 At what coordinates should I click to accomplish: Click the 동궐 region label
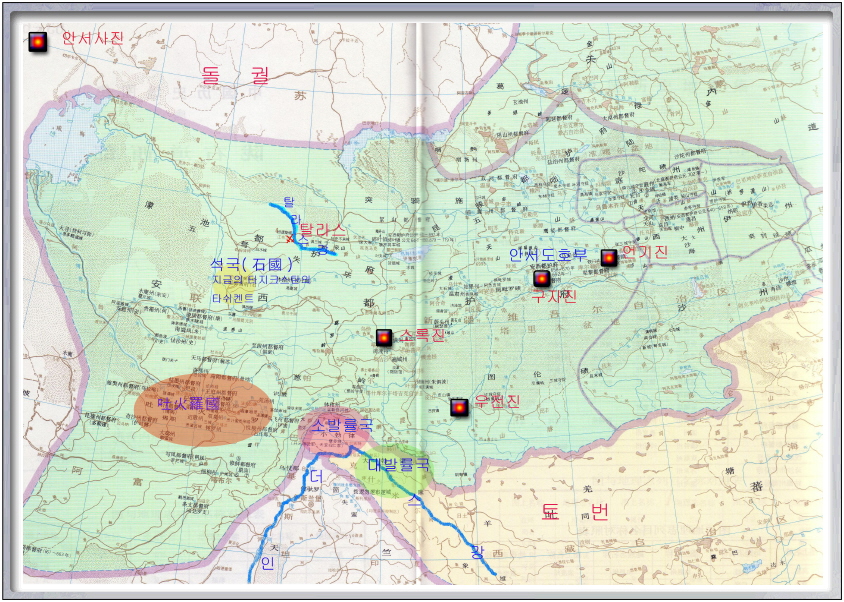(x=235, y=74)
